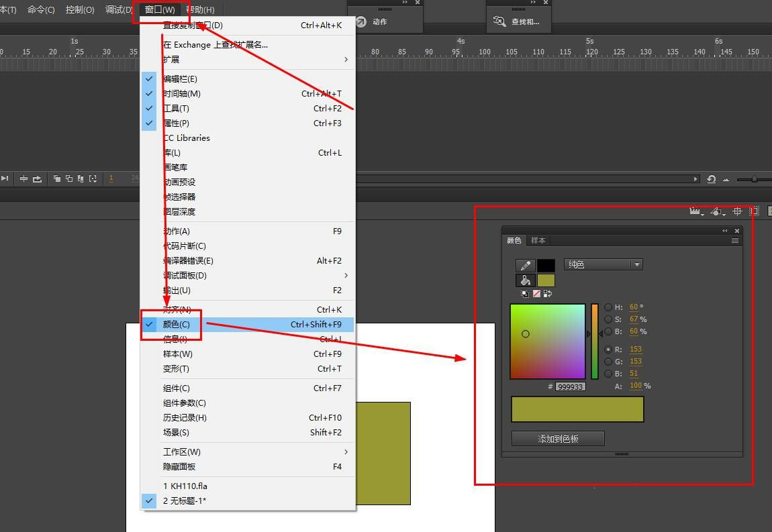Click the no color icon in Color panel
772x532 pixels.
point(536,294)
